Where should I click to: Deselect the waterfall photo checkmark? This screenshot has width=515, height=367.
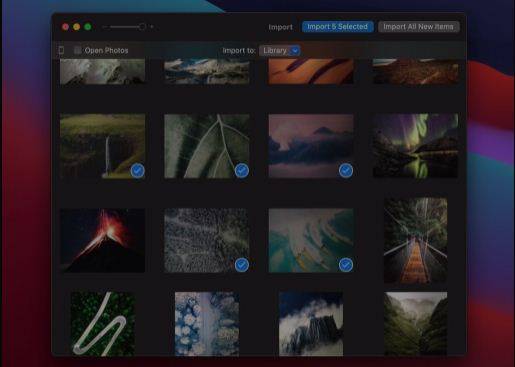137,170
